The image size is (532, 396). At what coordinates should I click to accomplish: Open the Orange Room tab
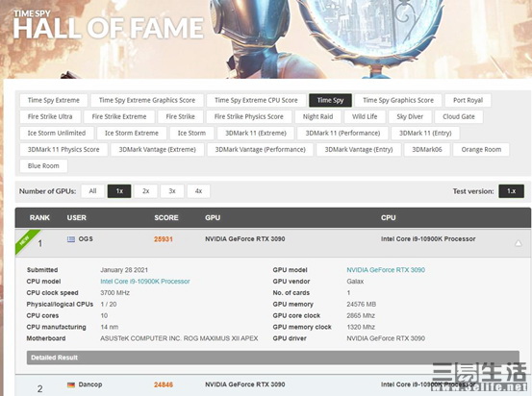pyautogui.click(x=481, y=150)
